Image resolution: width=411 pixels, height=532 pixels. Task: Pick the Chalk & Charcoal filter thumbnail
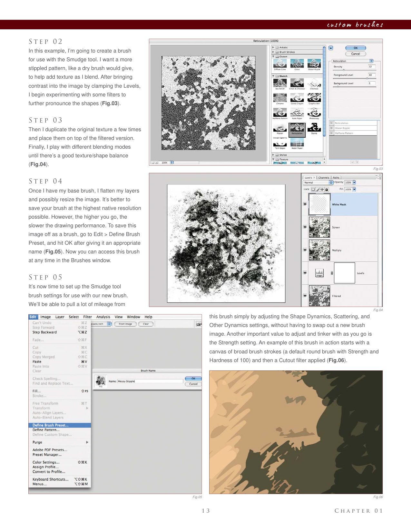coord(297,84)
